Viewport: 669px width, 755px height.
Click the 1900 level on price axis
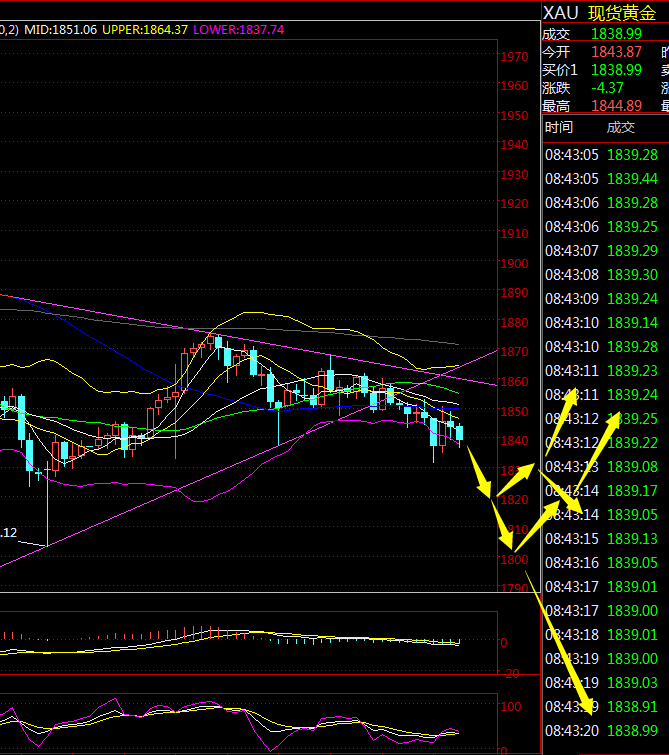[516, 264]
